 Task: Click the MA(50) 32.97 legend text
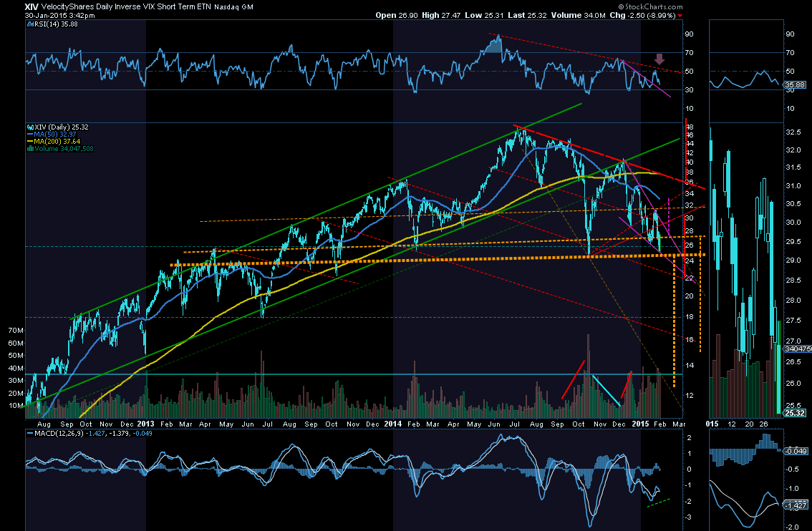55,134
